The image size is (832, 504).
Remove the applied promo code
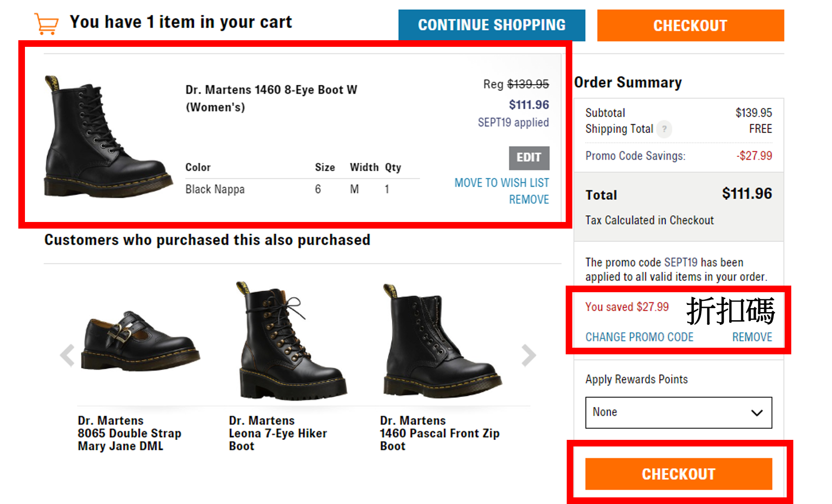(752, 337)
